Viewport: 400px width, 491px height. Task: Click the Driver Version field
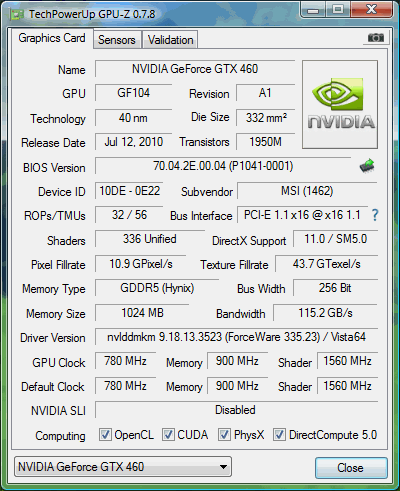coord(236,337)
